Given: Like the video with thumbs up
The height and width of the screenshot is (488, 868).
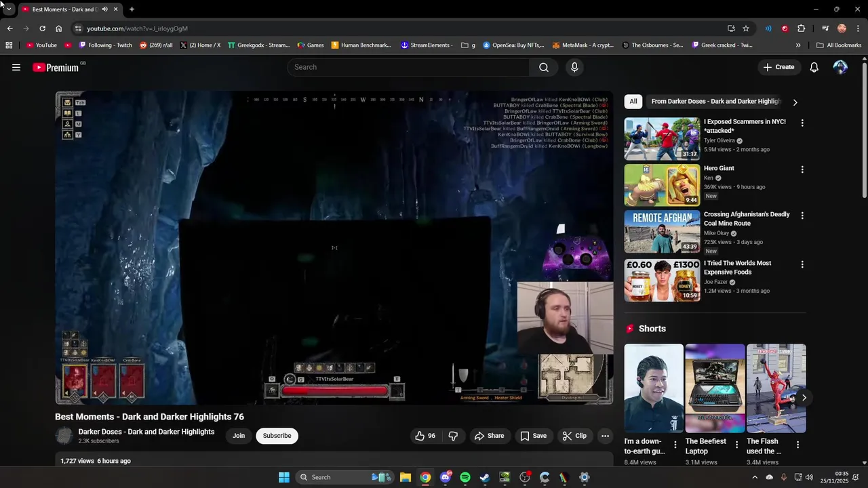Looking at the screenshot, I should pyautogui.click(x=425, y=436).
